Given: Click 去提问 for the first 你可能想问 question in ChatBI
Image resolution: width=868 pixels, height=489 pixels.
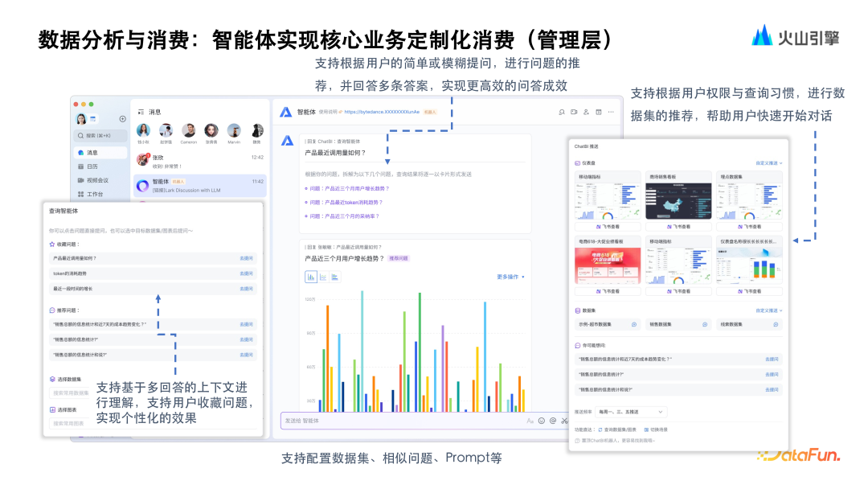Looking at the screenshot, I should tap(772, 360).
